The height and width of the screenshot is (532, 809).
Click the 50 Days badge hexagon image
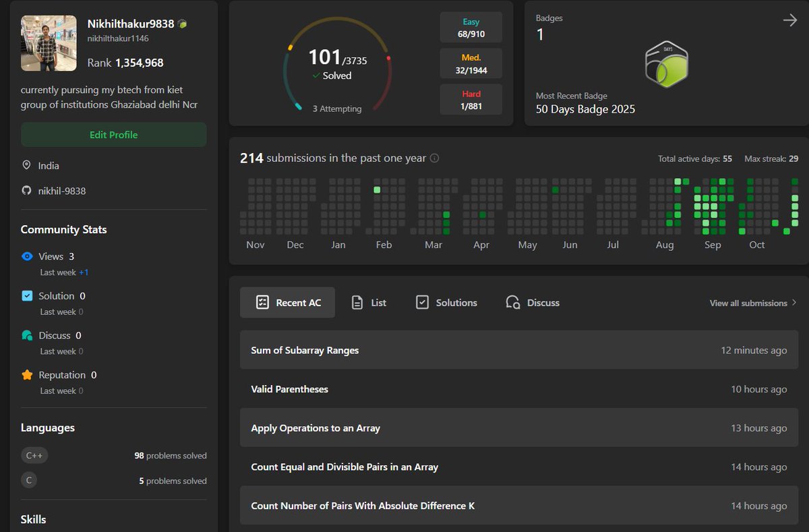tap(666, 64)
